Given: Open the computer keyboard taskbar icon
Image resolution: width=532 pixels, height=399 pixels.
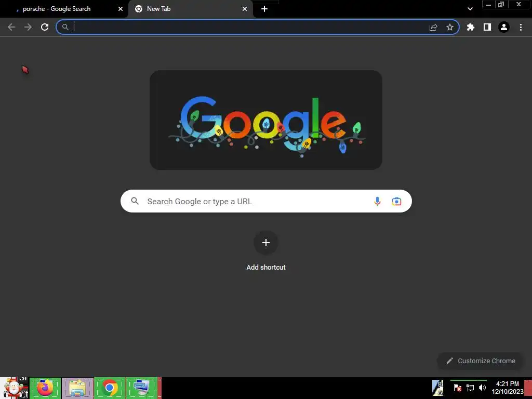Looking at the screenshot, I should pos(141,388).
